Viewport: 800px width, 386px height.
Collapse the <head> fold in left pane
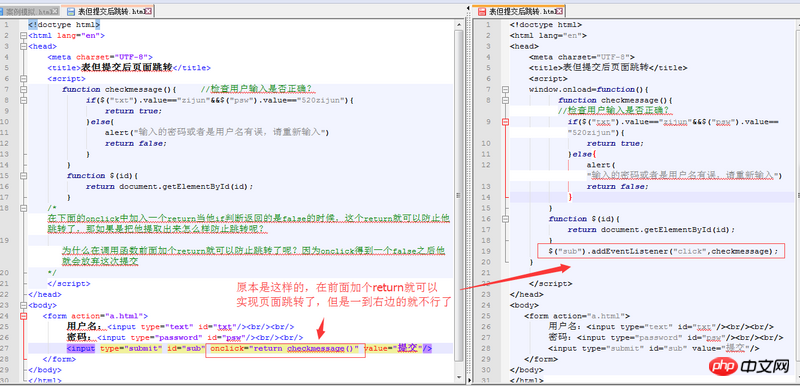pos(22,46)
